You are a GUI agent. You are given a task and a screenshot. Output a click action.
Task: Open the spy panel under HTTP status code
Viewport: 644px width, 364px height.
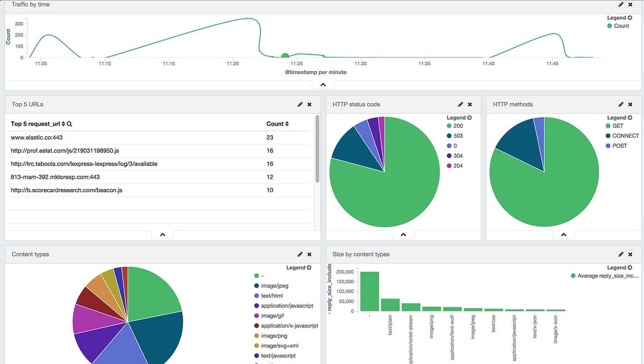point(403,235)
